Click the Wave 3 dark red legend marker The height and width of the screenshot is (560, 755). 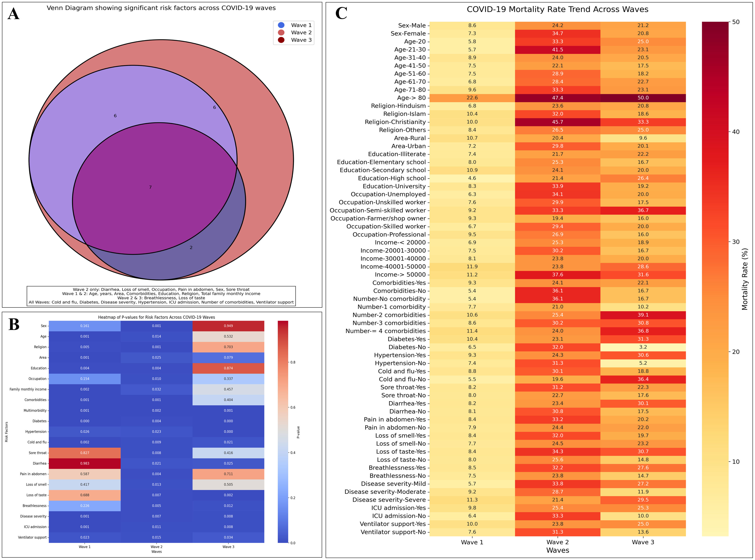(x=281, y=40)
